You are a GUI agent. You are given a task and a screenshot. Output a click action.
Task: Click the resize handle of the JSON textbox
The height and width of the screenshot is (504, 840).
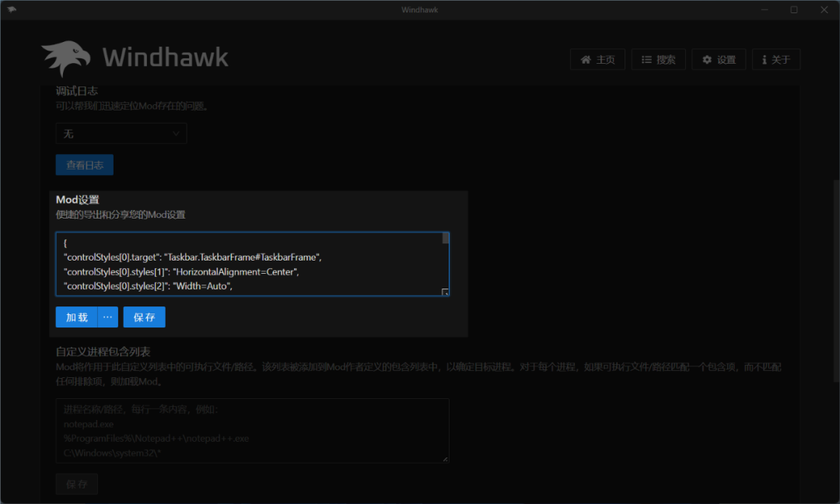(x=445, y=292)
